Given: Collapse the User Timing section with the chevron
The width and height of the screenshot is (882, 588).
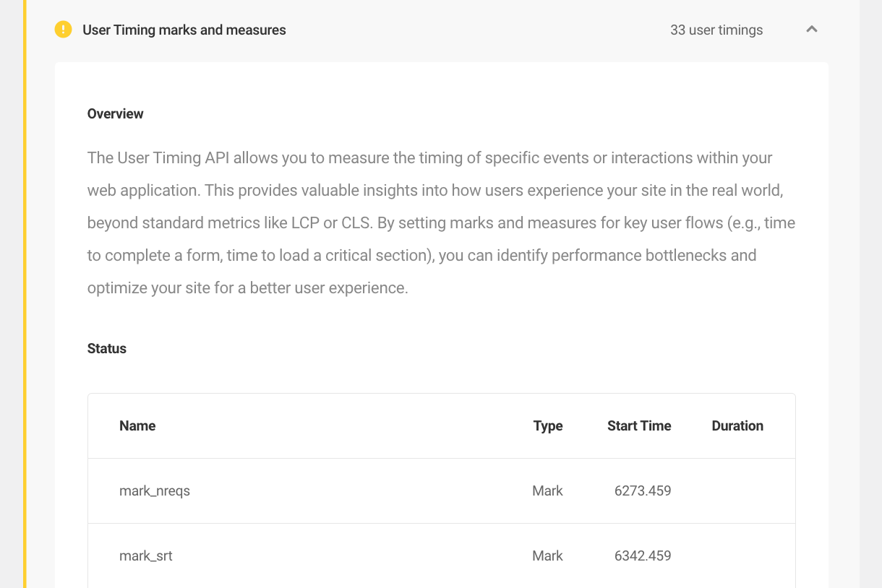Looking at the screenshot, I should click(812, 30).
